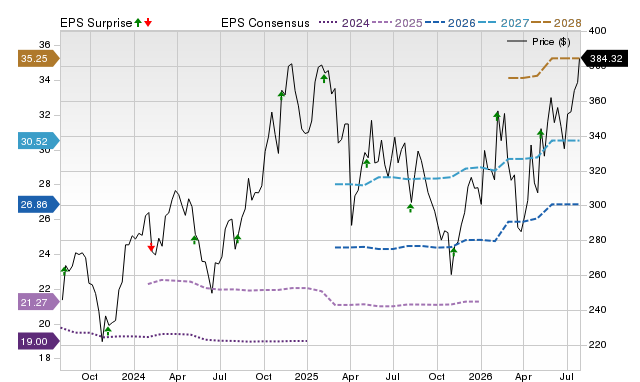Click the EPS Consensus legend label
640x382 pixels.
click(x=265, y=23)
